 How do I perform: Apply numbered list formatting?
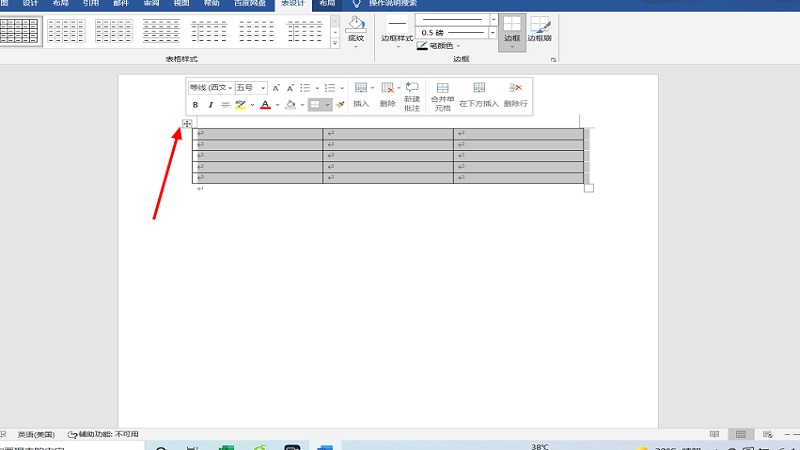[x=330, y=88]
